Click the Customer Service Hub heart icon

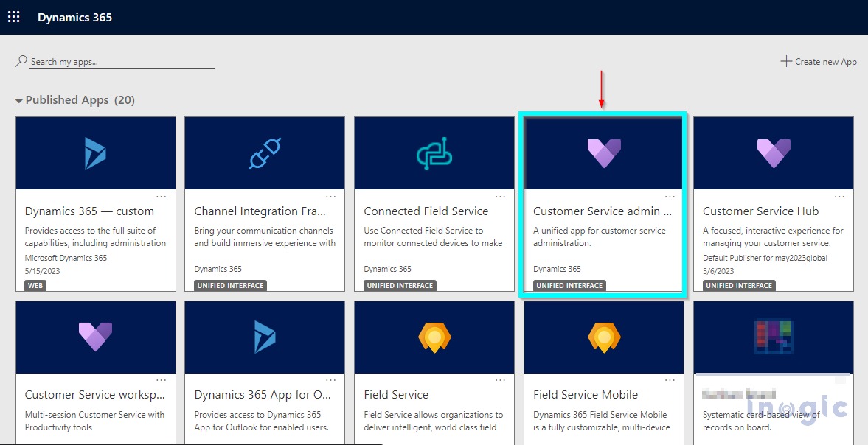point(774,153)
